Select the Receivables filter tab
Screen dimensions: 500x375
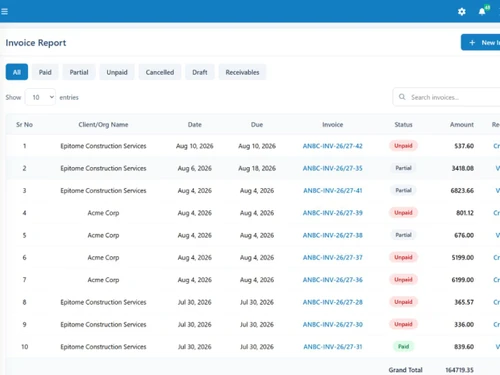click(x=242, y=72)
